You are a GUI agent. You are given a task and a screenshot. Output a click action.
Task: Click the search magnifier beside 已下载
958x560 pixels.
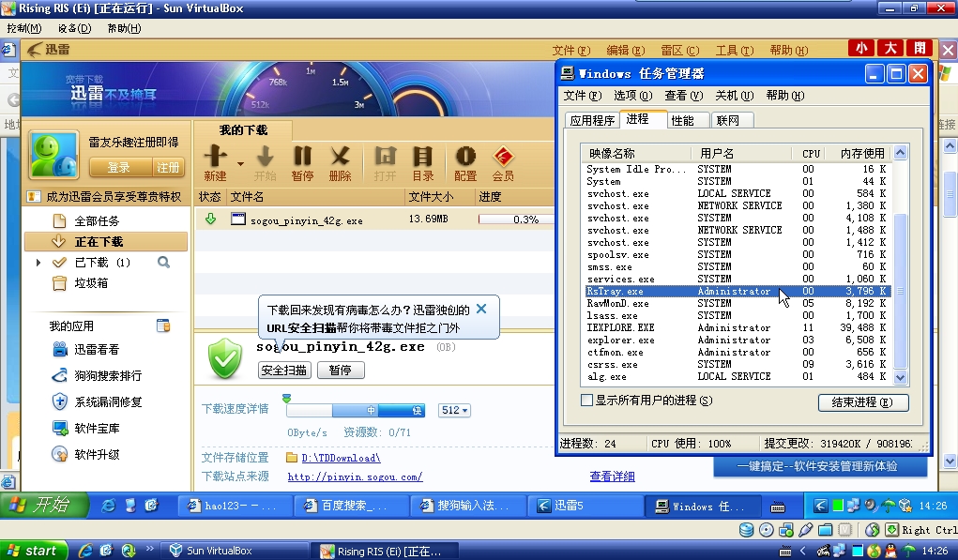tap(163, 263)
